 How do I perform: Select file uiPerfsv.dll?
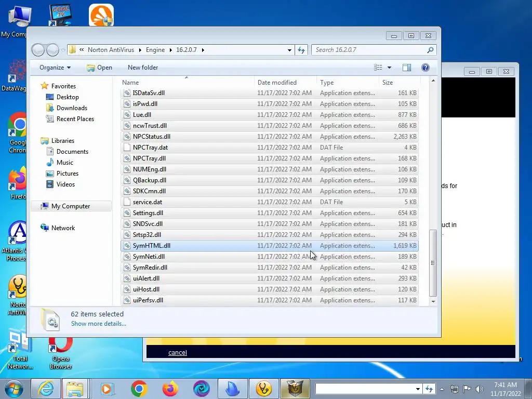pos(270,300)
